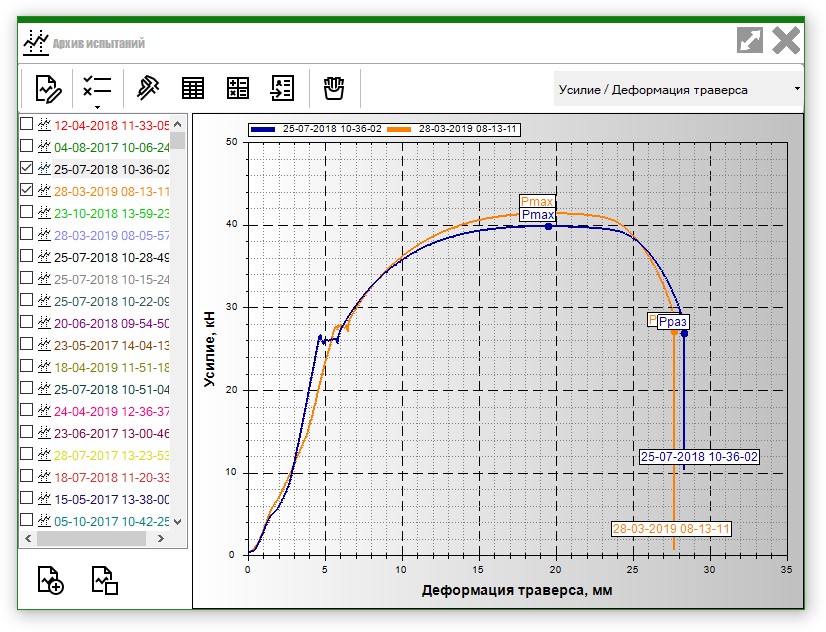Viewport: 826px width, 632px height.
Task: Open the edit report document icon
Action: click(48, 88)
